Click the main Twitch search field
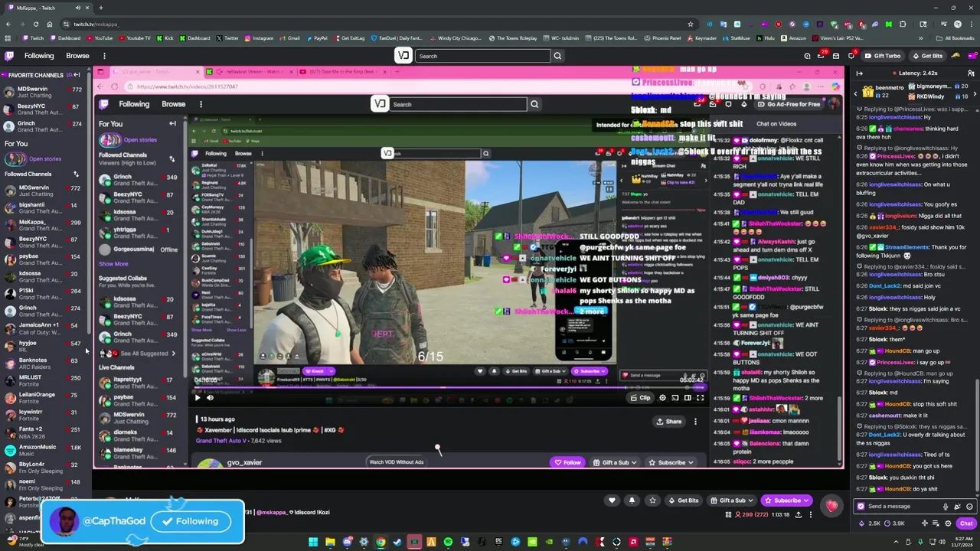 [x=482, y=56]
